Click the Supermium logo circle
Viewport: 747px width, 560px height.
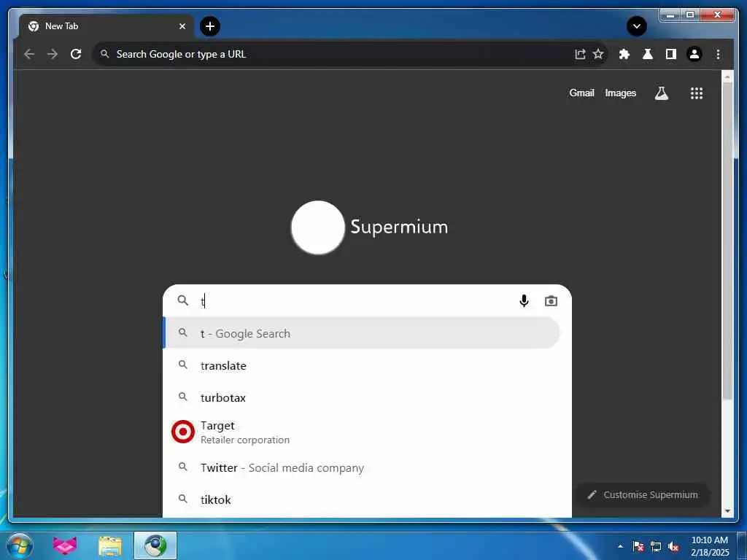click(x=318, y=227)
